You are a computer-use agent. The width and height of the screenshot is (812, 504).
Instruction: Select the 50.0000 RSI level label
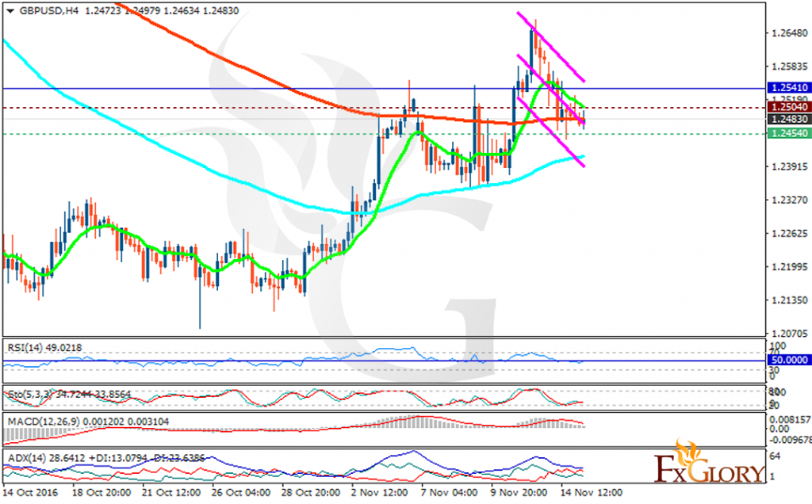click(789, 360)
